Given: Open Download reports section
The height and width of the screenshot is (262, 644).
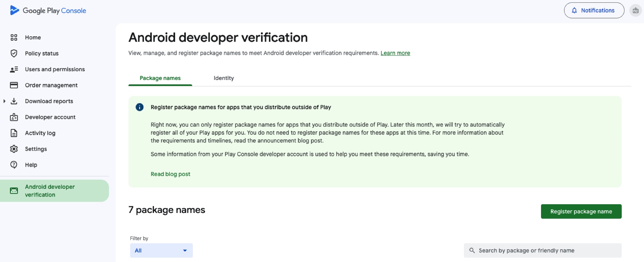Looking at the screenshot, I should (x=49, y=101).
